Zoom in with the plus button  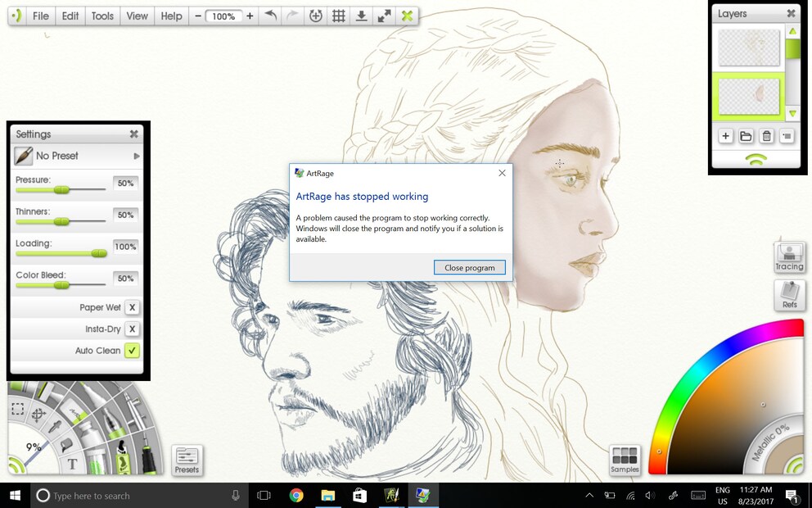(x=250, y=16)
